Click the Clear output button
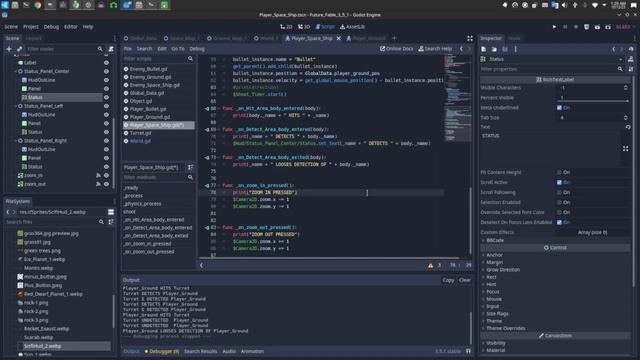 (464, 280)
